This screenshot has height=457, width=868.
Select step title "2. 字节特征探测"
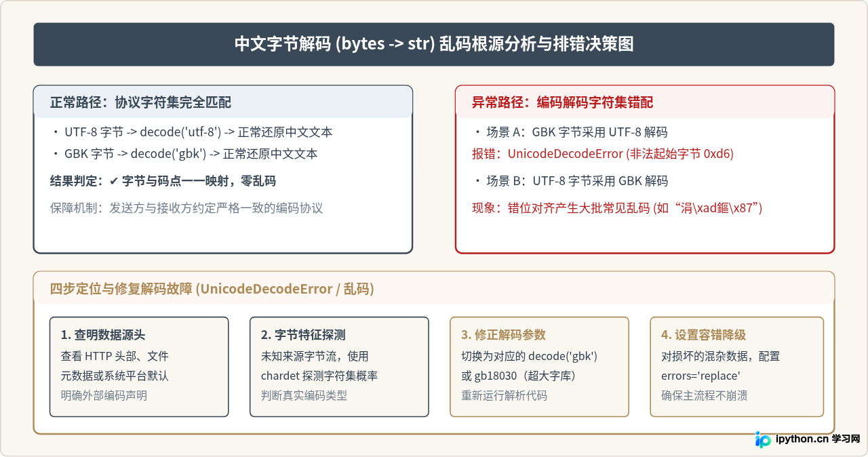[303, 335]
